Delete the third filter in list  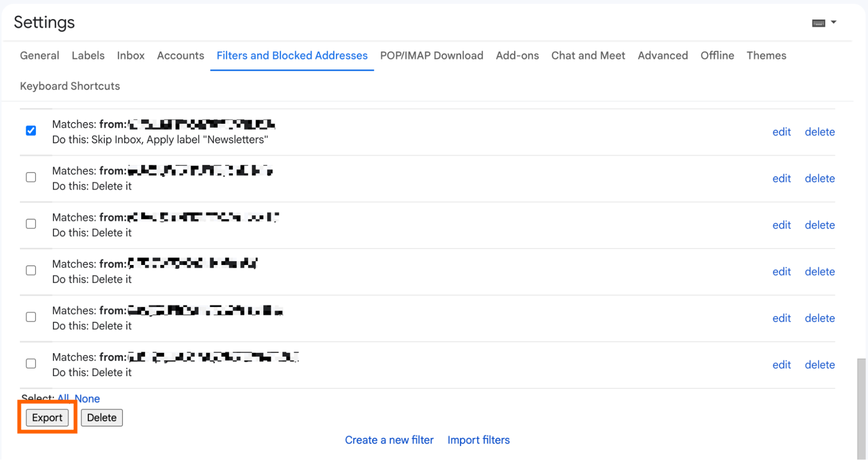click(820, 225)
